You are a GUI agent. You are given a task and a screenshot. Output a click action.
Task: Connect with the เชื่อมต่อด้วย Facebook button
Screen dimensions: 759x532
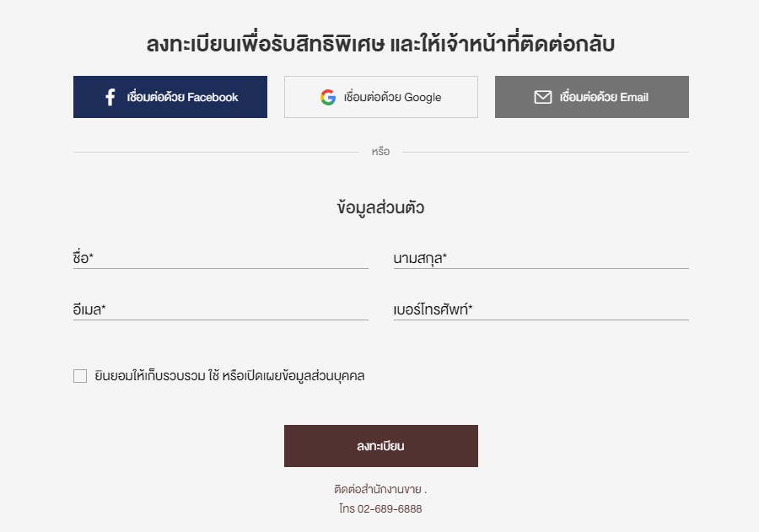[170, 97]
